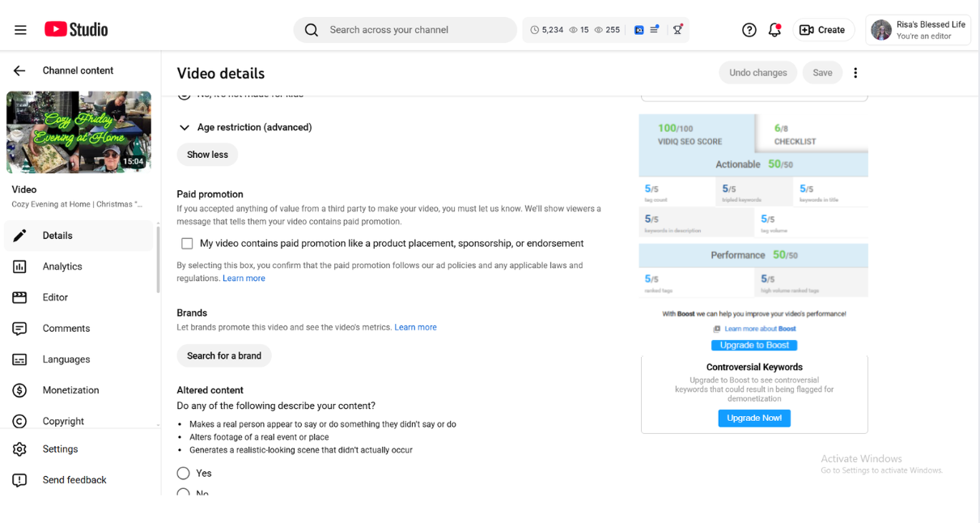Click the Show less button
Viewport: 980px width, 523px height.
[207, 155]
